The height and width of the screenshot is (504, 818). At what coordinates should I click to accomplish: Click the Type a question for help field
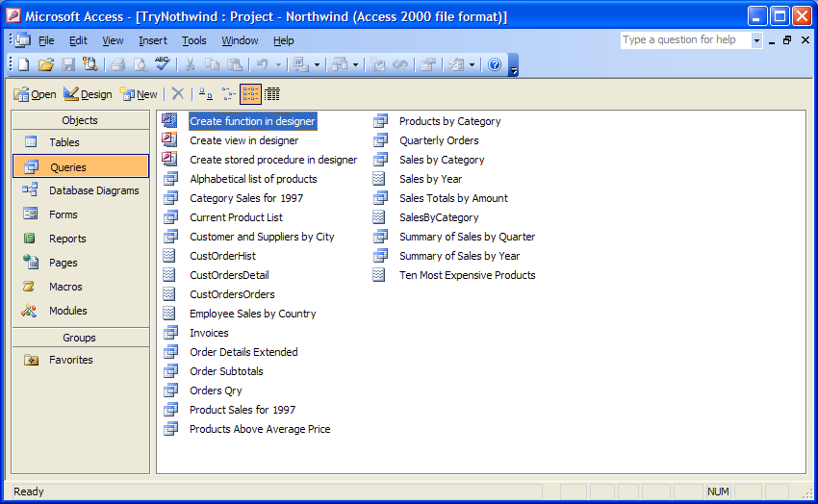coord(684,40)
